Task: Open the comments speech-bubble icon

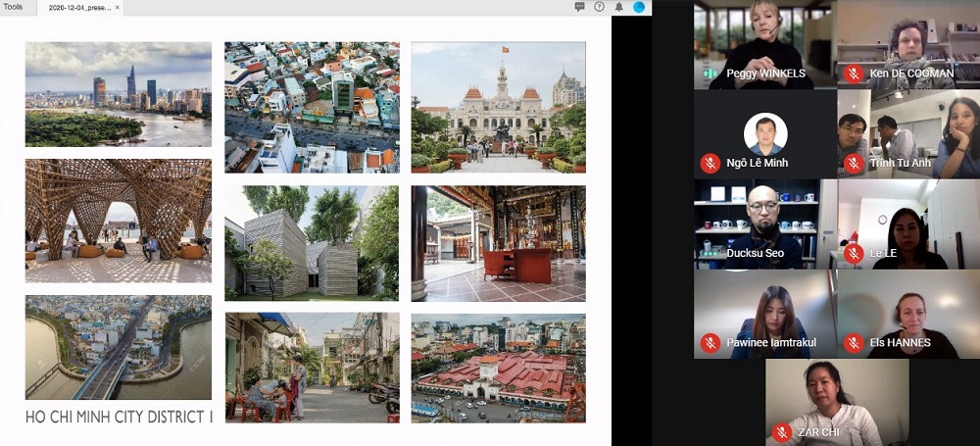Action: point(580,7)
